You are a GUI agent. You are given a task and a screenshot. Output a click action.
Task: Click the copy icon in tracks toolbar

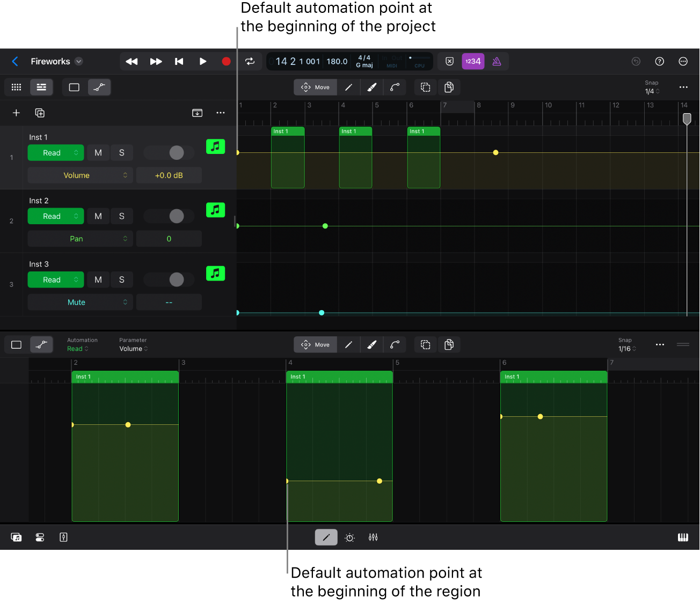tap(449, 87)
